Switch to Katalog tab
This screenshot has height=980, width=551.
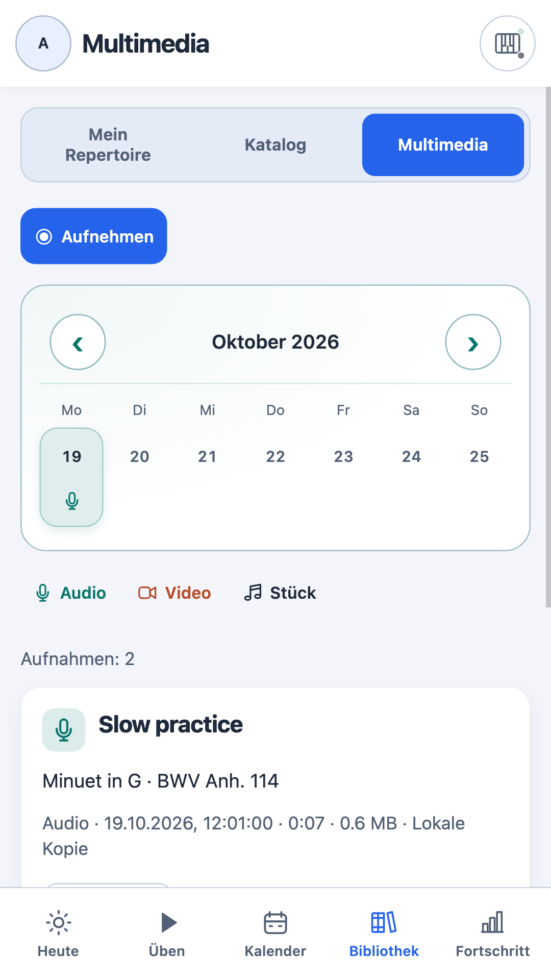tap(275, 145)
